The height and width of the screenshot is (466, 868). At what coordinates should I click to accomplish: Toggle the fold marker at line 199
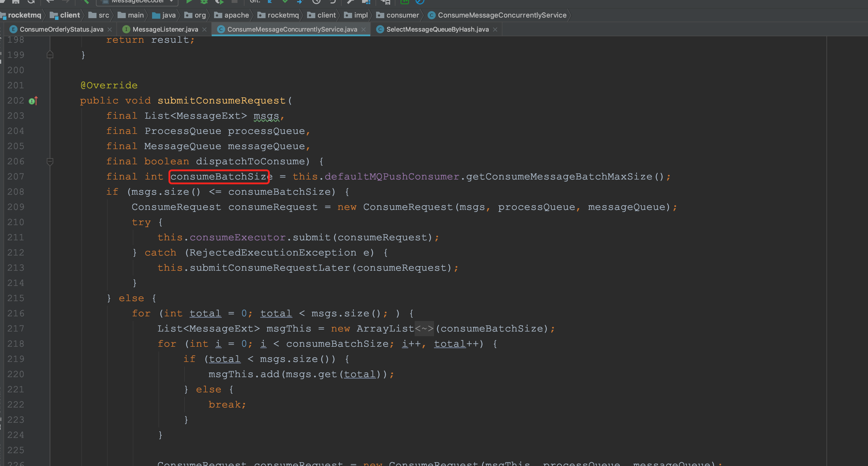(x=50, y=55)
